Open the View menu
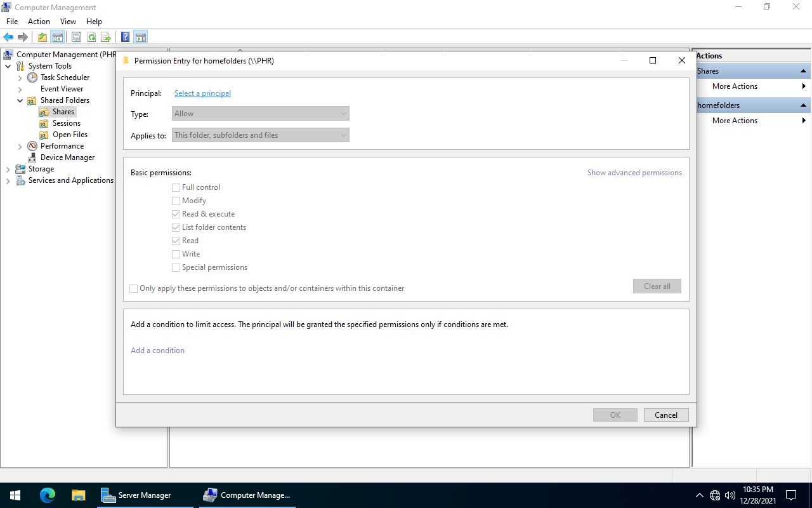Viewport: 812px width, 508px height. [68, 22]
